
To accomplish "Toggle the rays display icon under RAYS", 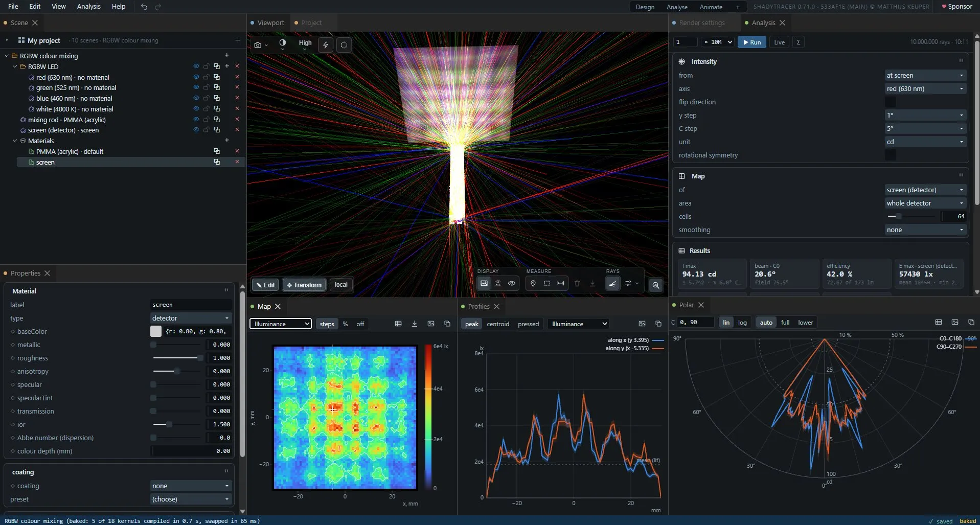I will pyautogui.click(x=612, y=283).
